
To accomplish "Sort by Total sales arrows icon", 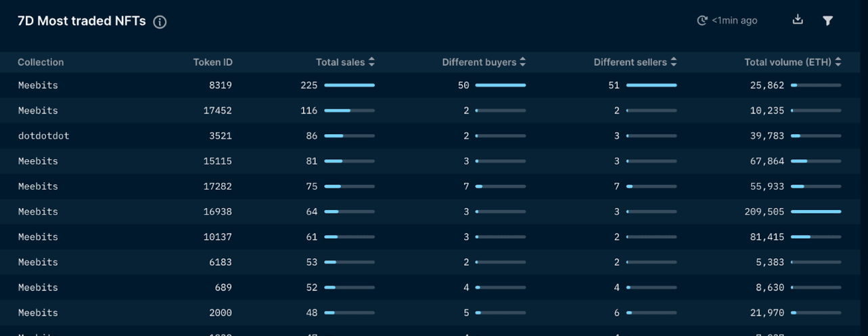I will pyautogui.click(x=371, y=62).
